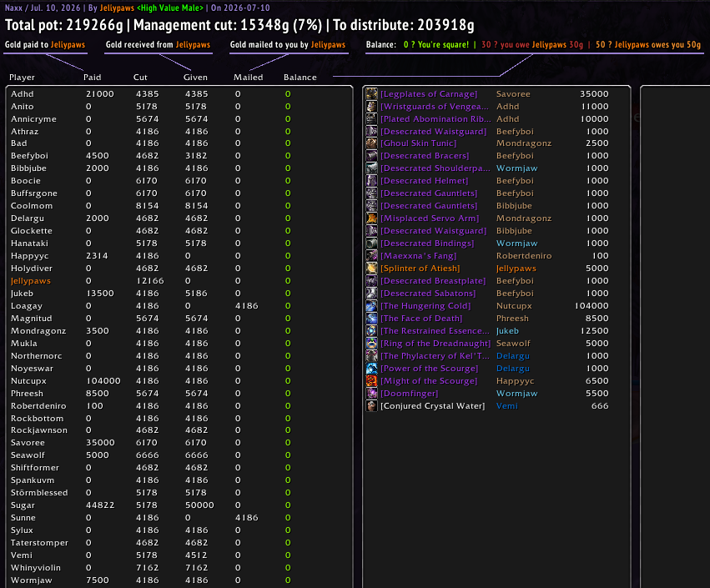Select the Mailed column header

[x=248, y=78]
